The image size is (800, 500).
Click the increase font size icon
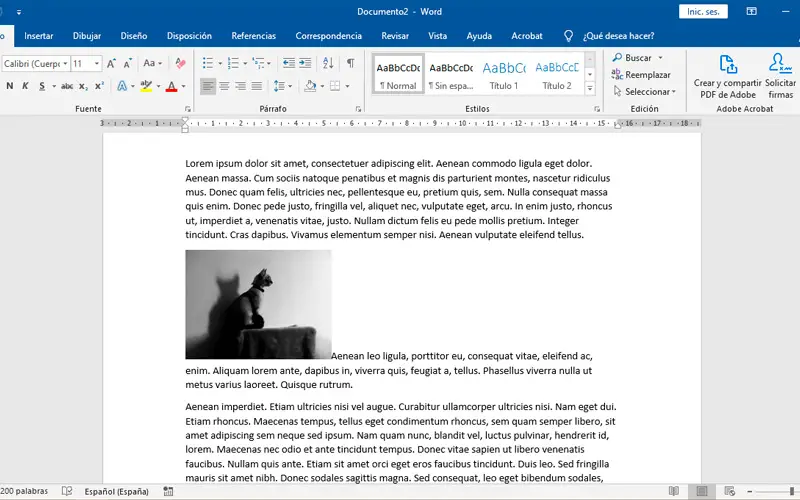112,63
